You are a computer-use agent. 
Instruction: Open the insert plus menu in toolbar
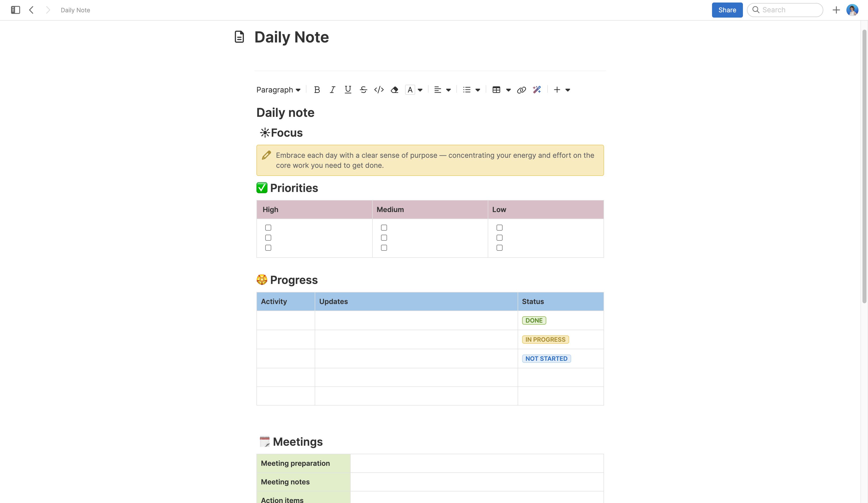557,90
